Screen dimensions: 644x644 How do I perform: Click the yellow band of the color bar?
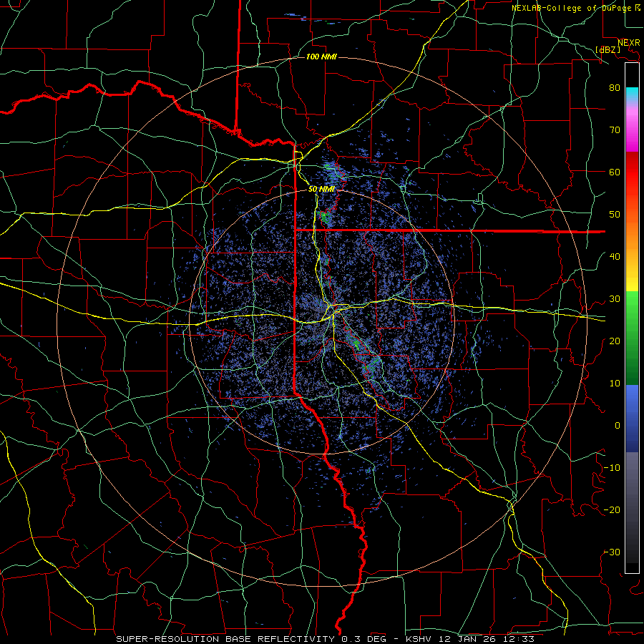click(x=632, y=279)
